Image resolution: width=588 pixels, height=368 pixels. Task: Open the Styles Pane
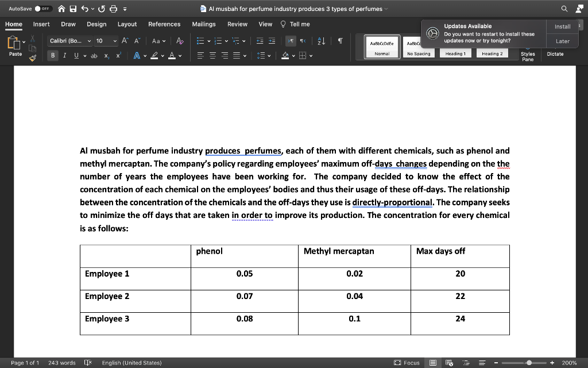[528, 56]
